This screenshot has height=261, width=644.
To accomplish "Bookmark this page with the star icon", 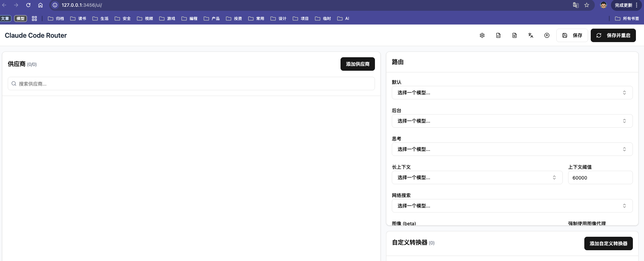I will (x=587, y=5).
